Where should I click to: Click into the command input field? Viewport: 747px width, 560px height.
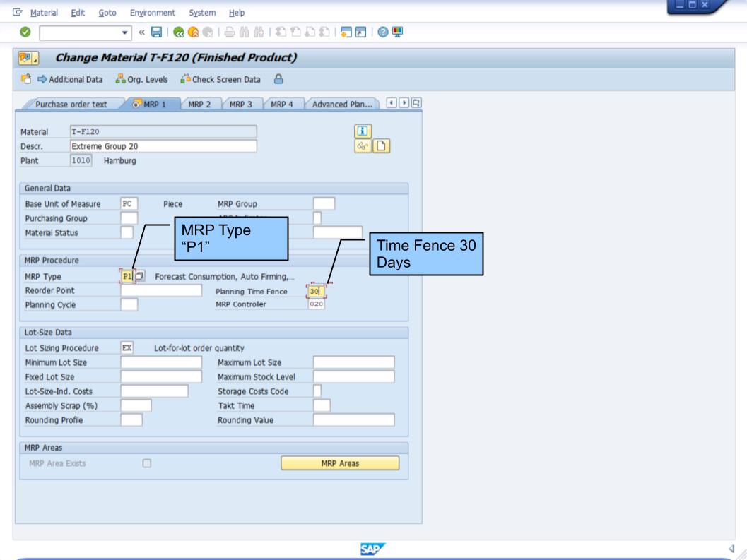pos(80,32)
